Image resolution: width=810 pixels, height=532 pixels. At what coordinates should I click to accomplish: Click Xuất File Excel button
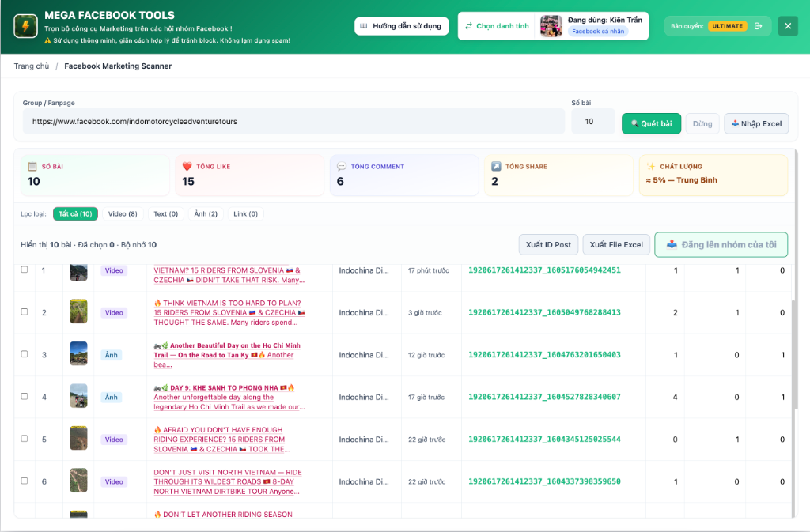[616, 244]
